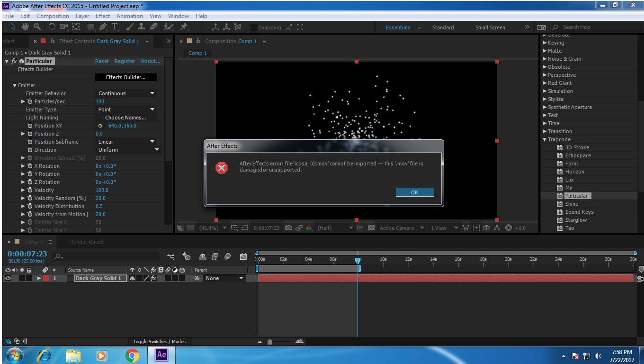Toggle shy switch on Dark Gray Solid 1
The image size is (644, 364).
point(133,278)
